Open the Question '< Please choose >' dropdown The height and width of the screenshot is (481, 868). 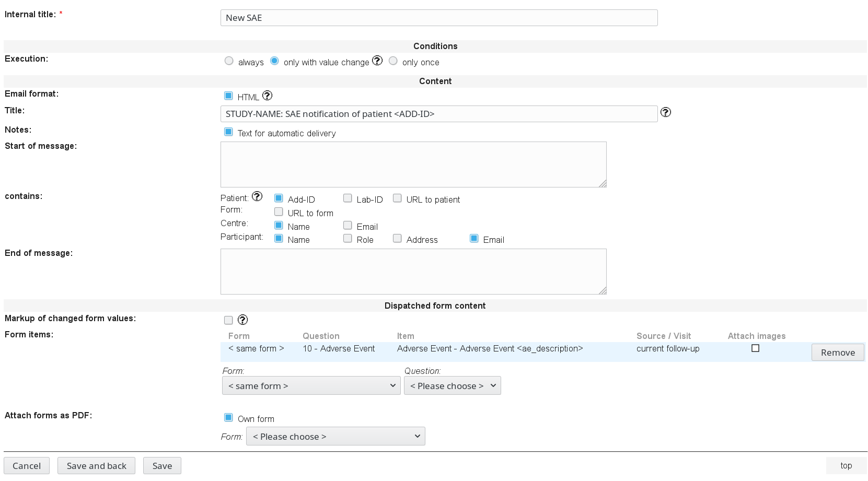453,385
